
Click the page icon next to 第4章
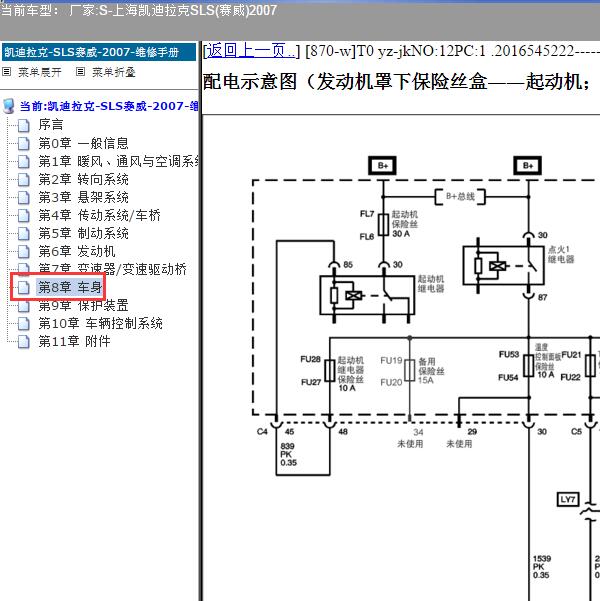click(x=24, y=216)
